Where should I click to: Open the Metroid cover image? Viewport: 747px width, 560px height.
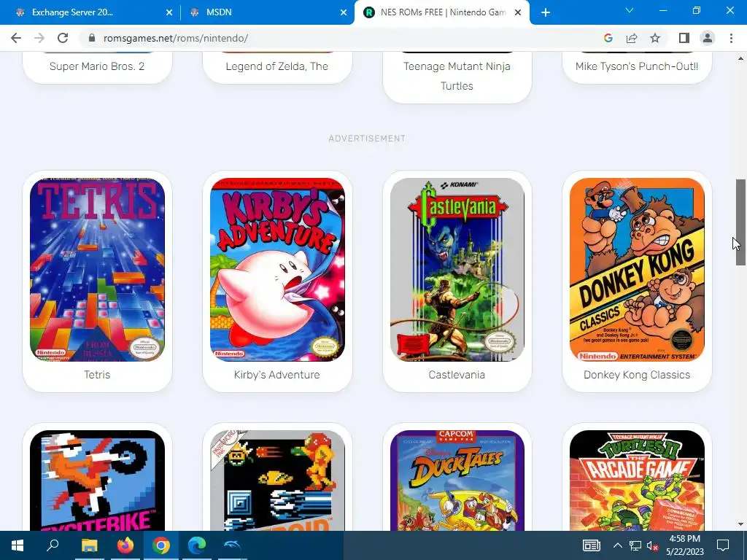coord(277,481)
